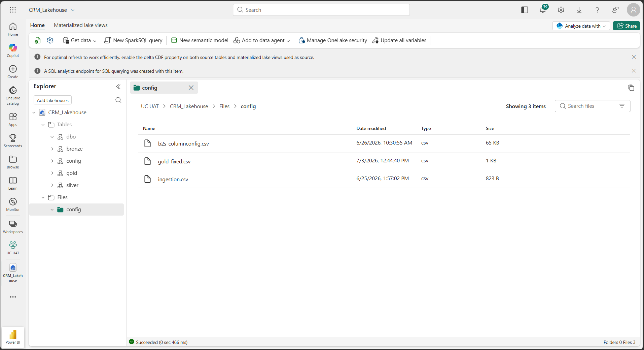
Task: Open Workspaces list
Action: click(x=13, y=227)
